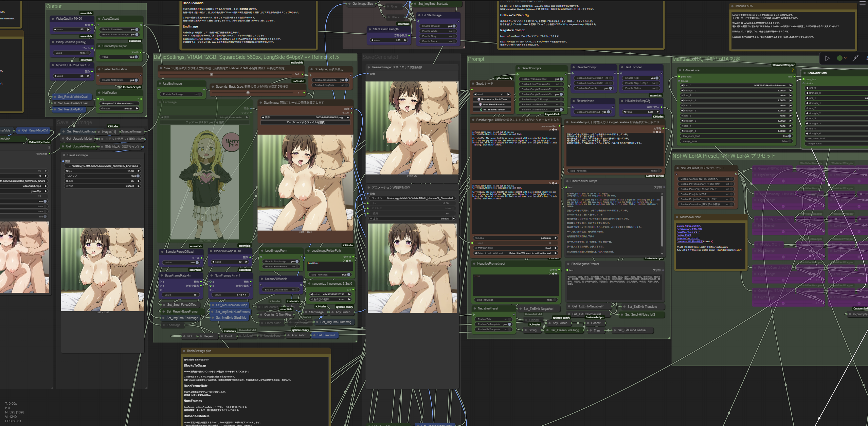Collapse the NSFWPreset node via its title dot
This screenshot has height=426, width=868.
tap(677, 168)
